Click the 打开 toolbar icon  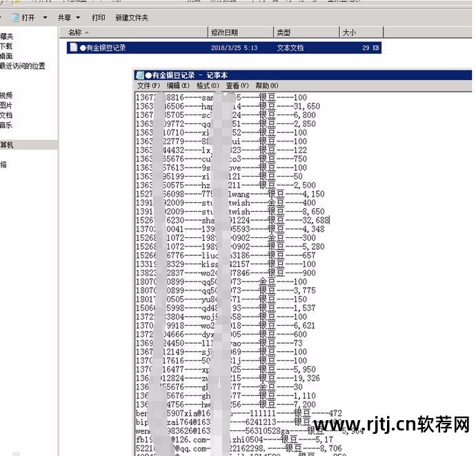15,17
